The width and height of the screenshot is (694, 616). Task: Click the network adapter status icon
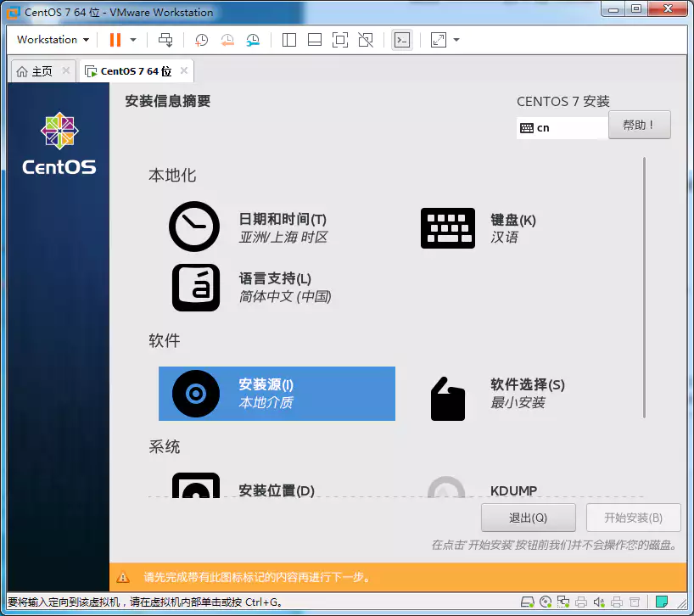pos(563,602)
